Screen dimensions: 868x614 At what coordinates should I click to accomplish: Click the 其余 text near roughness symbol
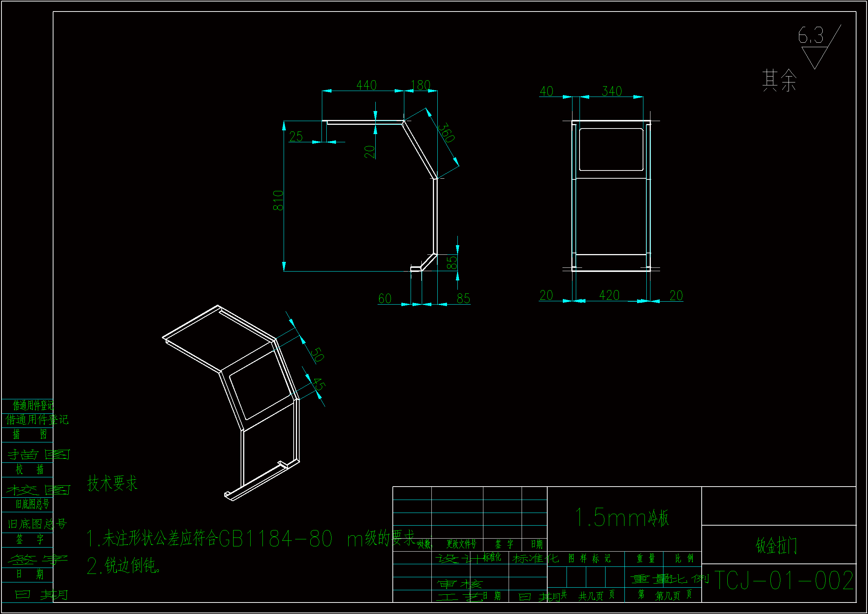click(779, 81)
